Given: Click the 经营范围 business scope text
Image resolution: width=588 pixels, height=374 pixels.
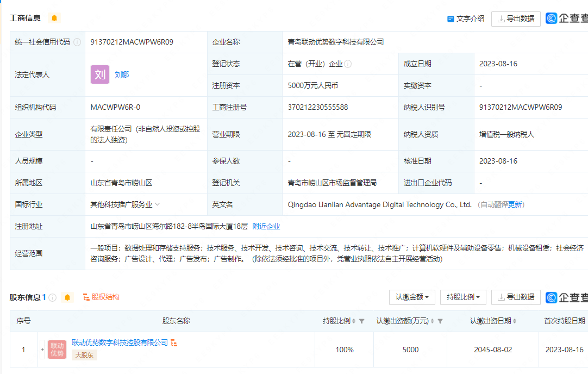Looking at the screenshot, I should pyautogui.click(x=337, y=253).
